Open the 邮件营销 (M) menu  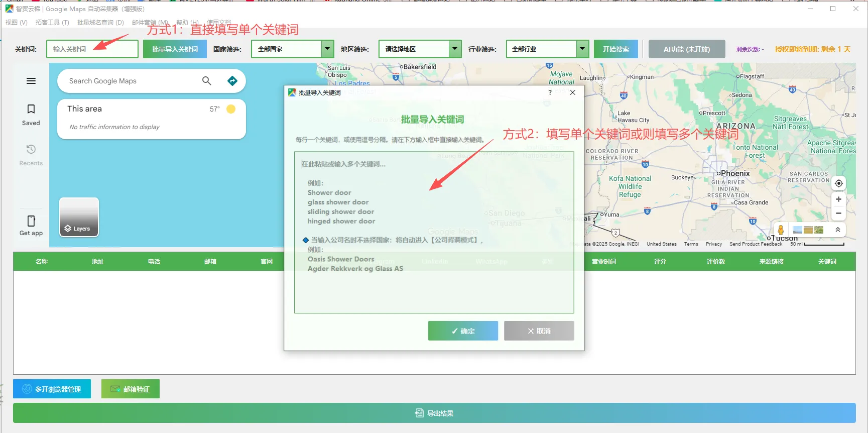pos(151,23)
